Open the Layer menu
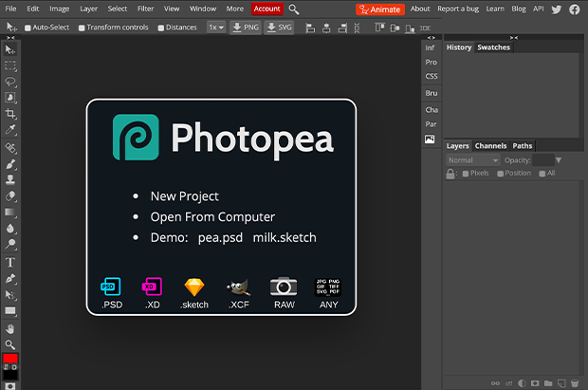This screenshot has width=588, height=390. 88,9
